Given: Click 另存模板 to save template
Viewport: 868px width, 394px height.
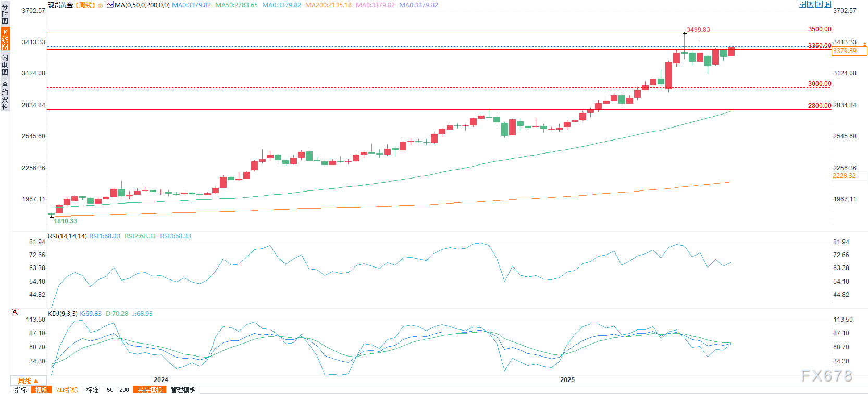Looking at the screenshot, I should [150, 390].
